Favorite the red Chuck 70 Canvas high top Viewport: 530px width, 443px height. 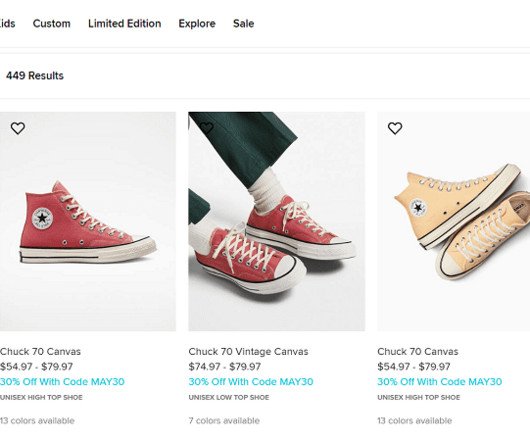(18, 128)
